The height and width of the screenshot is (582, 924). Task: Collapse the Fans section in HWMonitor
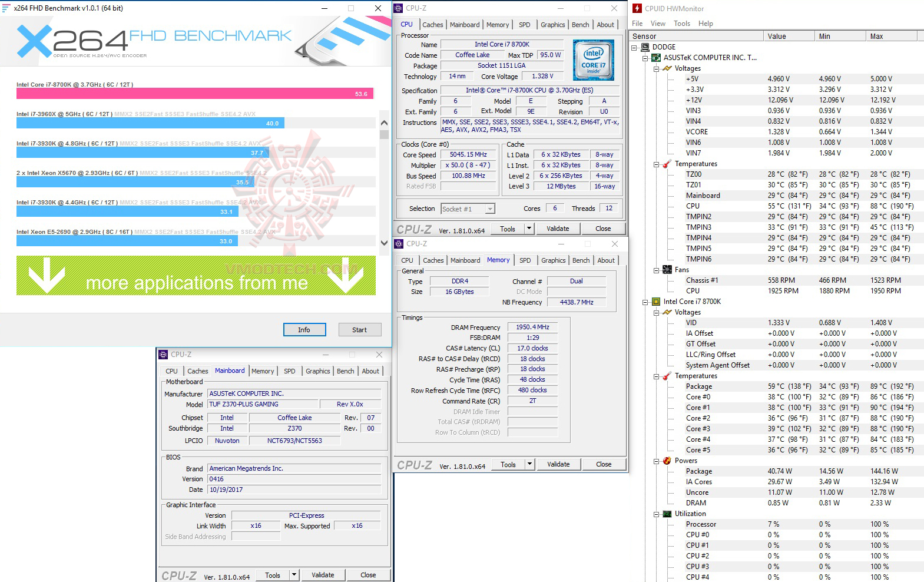pyautogui.click(x=657, y=270)
